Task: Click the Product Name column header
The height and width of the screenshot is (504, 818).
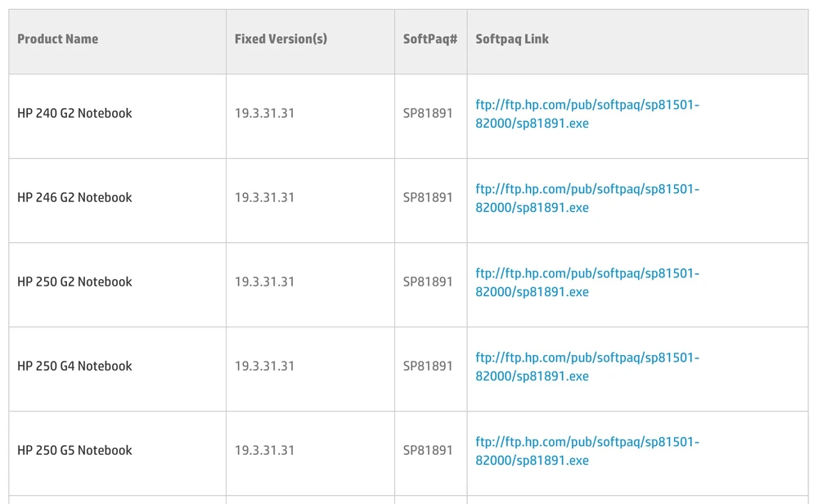Action: point(57,39)
